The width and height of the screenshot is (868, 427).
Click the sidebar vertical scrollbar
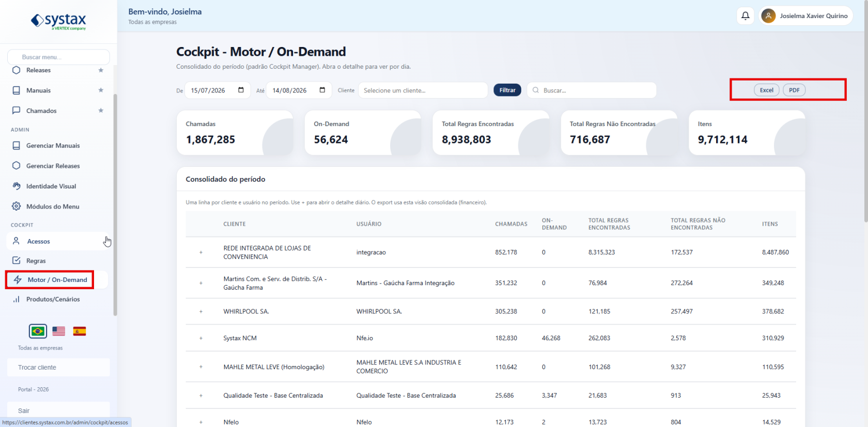(x=115, y=204)
